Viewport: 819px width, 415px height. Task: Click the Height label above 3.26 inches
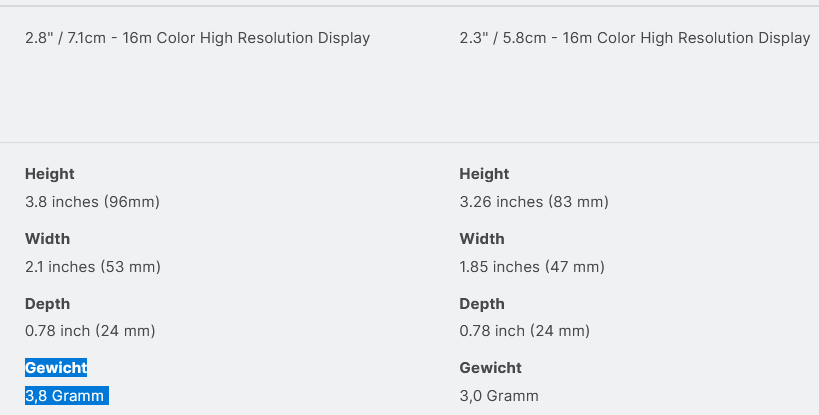(x=484, y=174)
